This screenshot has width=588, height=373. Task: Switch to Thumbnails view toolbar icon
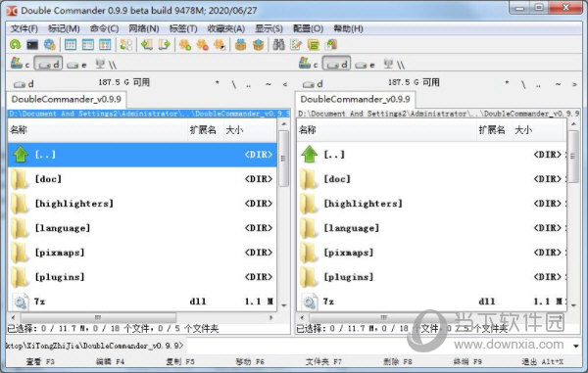point(105,45)
